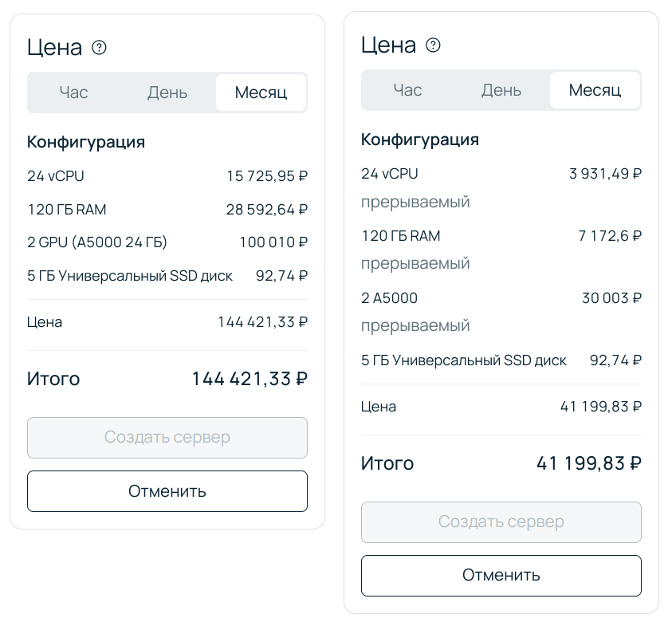Click the 5 ГБ Универсальный SSD диск row
This screenshot has width=672, height=626.
(167, 275)
